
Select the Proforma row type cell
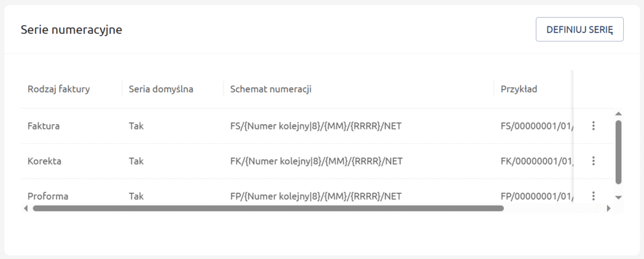point(48,196)
